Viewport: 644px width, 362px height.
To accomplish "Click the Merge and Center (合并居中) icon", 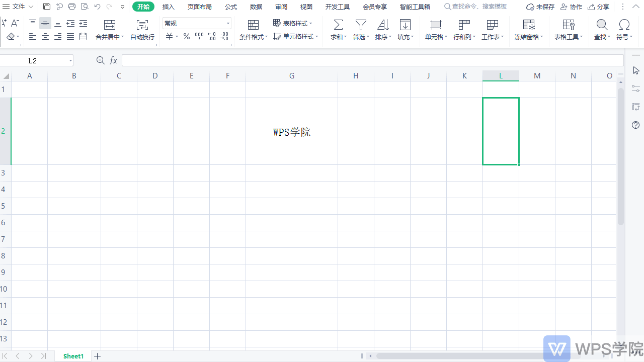I will tap(109, 29).
